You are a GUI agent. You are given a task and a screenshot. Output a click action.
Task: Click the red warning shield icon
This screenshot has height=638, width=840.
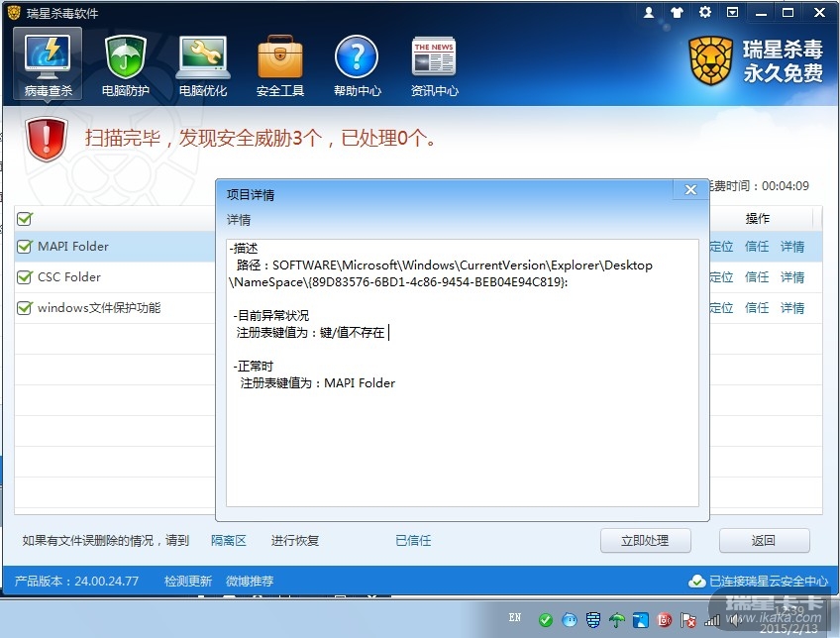(x=47, y=140)
